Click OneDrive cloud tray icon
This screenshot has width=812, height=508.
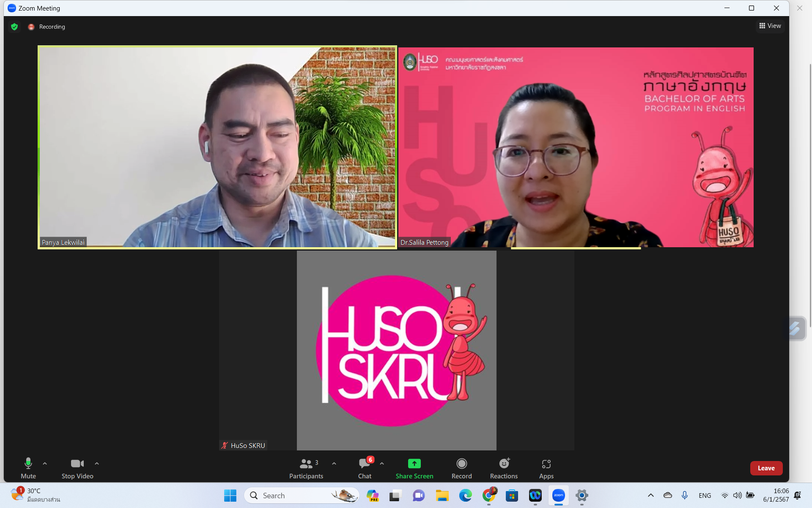pyautogui.click(x=668, y=495)
